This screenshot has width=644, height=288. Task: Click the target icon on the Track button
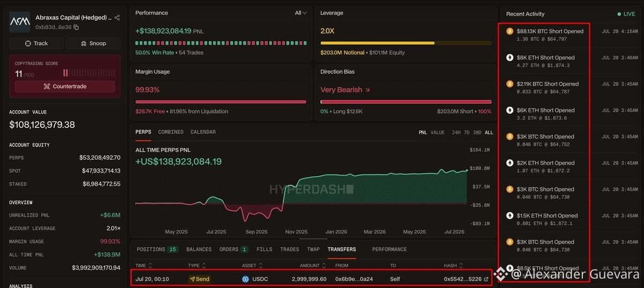tap(28, 44)
